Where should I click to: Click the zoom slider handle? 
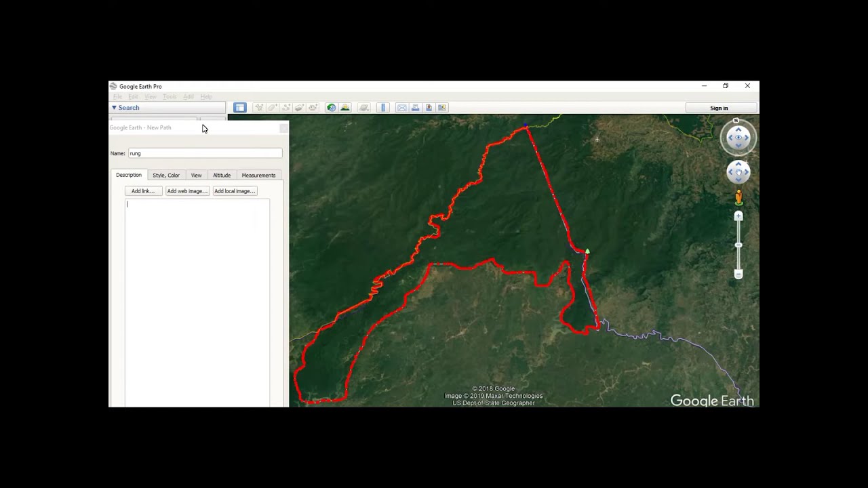point(738,245)
